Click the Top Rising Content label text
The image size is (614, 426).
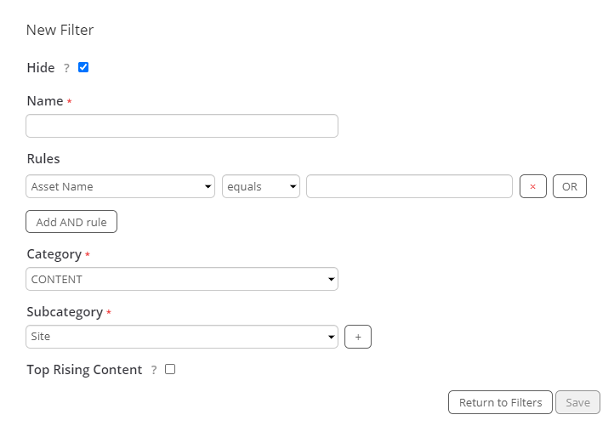click(x=84, y=370)
